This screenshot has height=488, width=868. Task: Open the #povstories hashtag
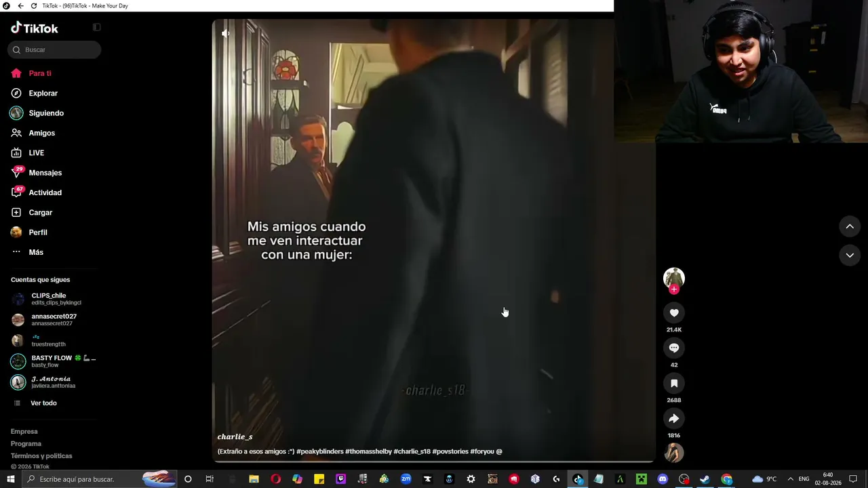450,451
